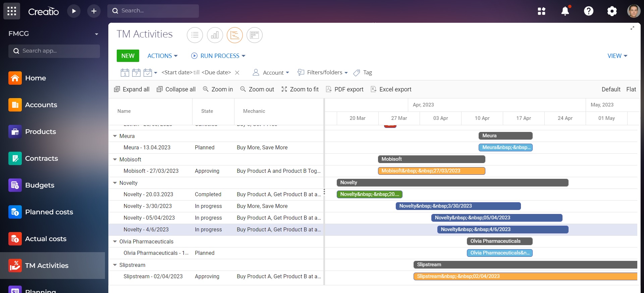Open the Account filter dropdown
Viewport: 644px width, 293px height.
(x=270, y=73)
